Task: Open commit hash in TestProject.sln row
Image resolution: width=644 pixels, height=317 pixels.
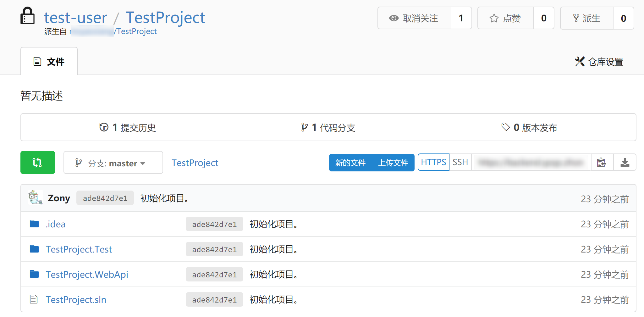Action: [x=214, y=299]
